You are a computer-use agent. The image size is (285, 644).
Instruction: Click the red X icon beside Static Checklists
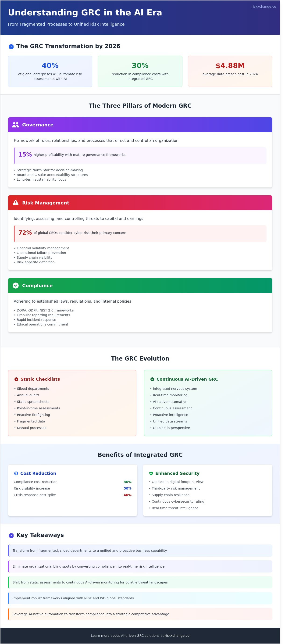coord(17,379)
